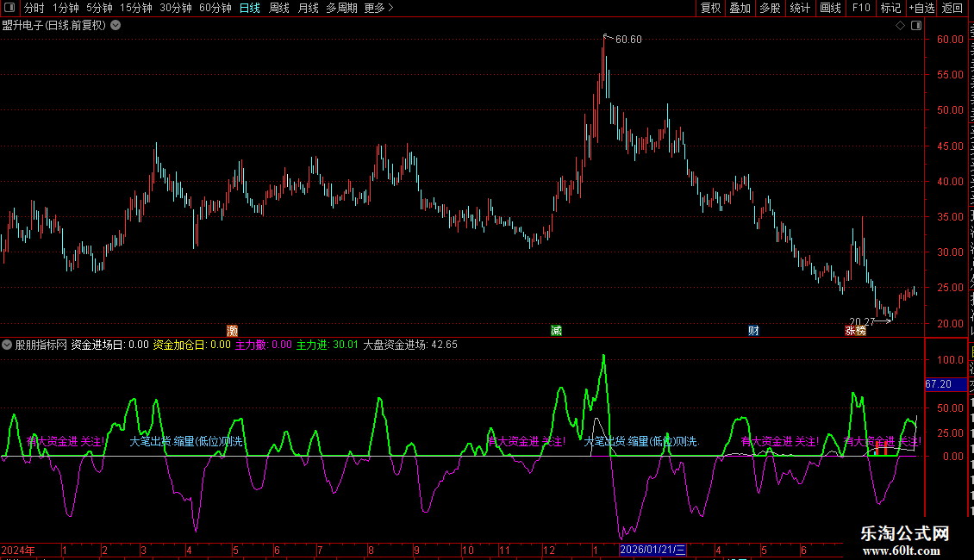This screenshot has height=560, width=974.
Task: Switch to 周线 weekly chart
Action: click(279, 8)
